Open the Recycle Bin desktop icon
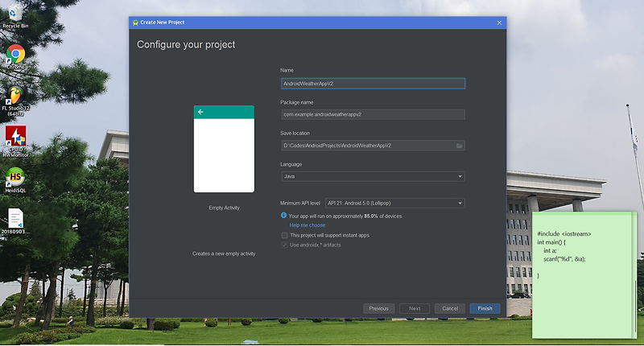644x346 pixels. (15, 17)
